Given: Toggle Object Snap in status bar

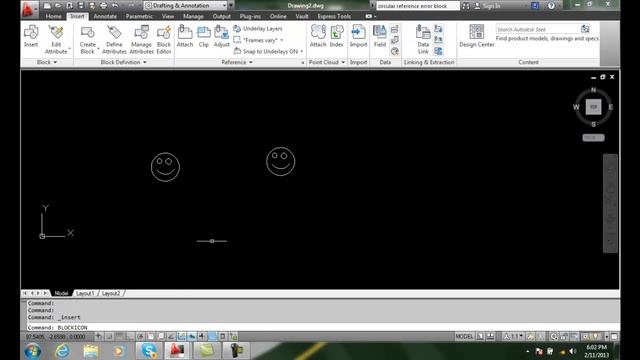Looking at the screenshot, I should [151, 336].
